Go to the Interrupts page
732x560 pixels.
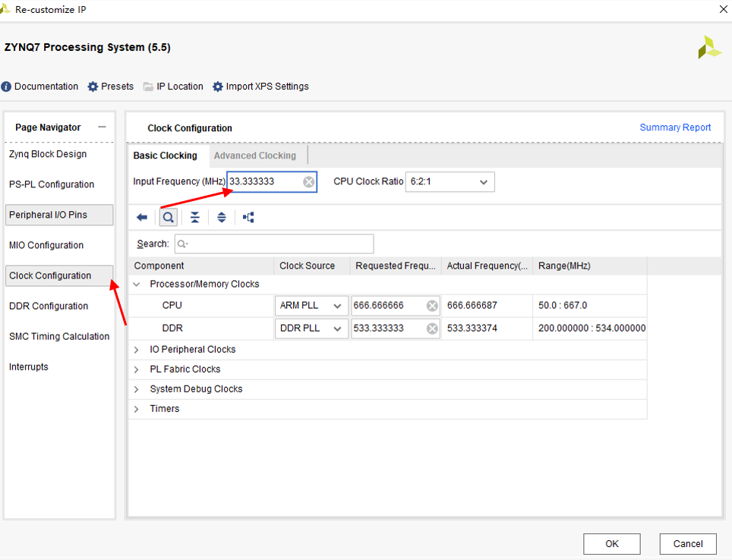click(29, 367)
